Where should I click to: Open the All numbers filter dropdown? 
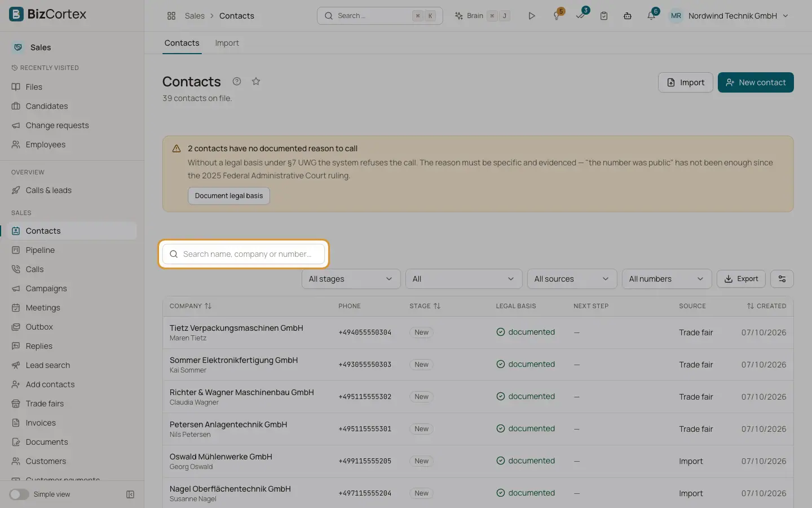[667, 279]
